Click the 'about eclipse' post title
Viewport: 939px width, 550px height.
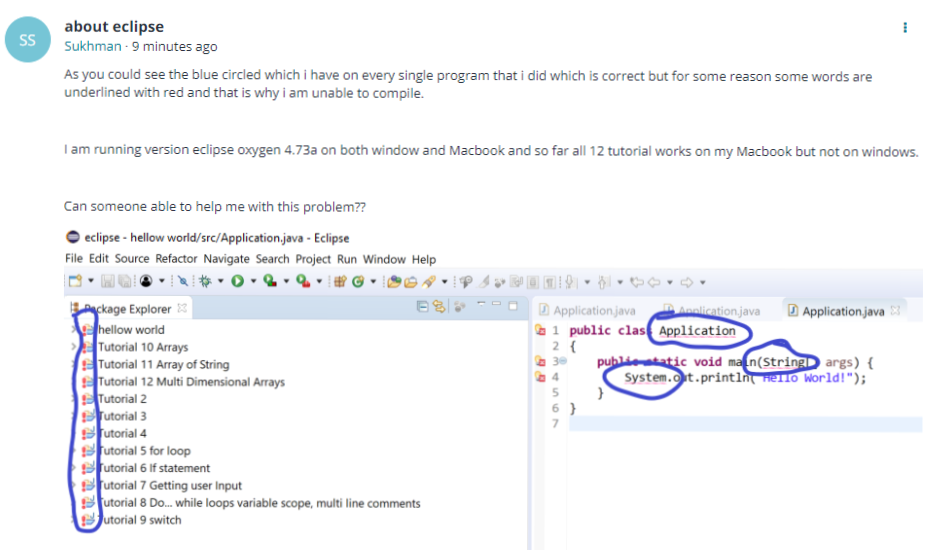coord(114,26)
